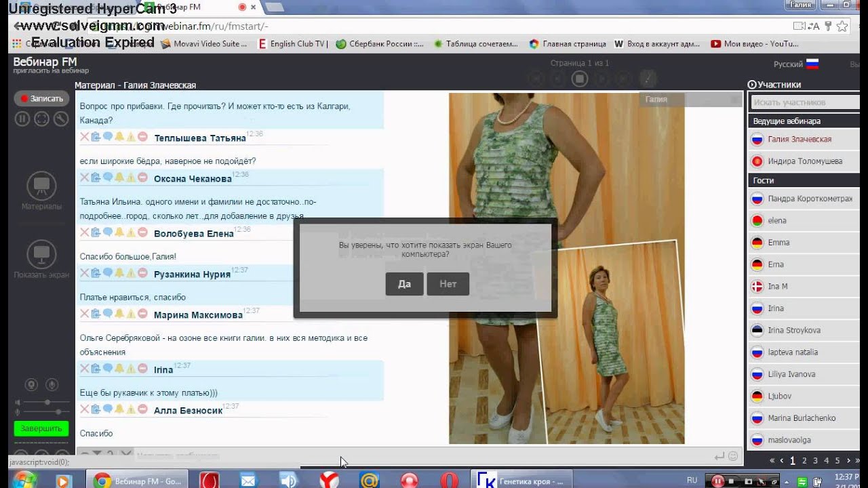
Task: Warn Теплышева Татьяна with triangle icon
Action: 131,137
